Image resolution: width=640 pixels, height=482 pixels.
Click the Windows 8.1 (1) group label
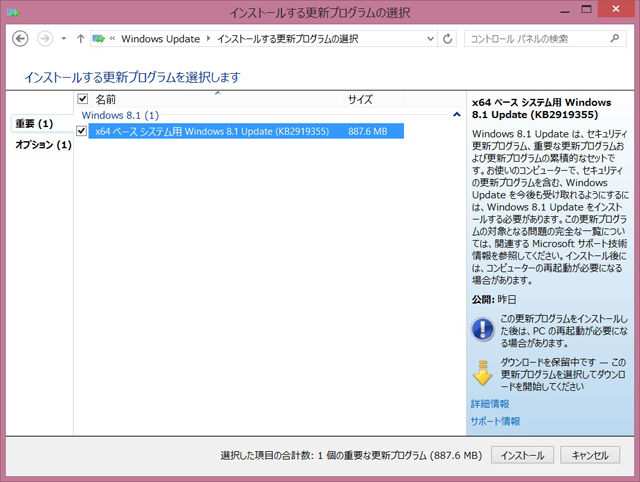point(120,115)
